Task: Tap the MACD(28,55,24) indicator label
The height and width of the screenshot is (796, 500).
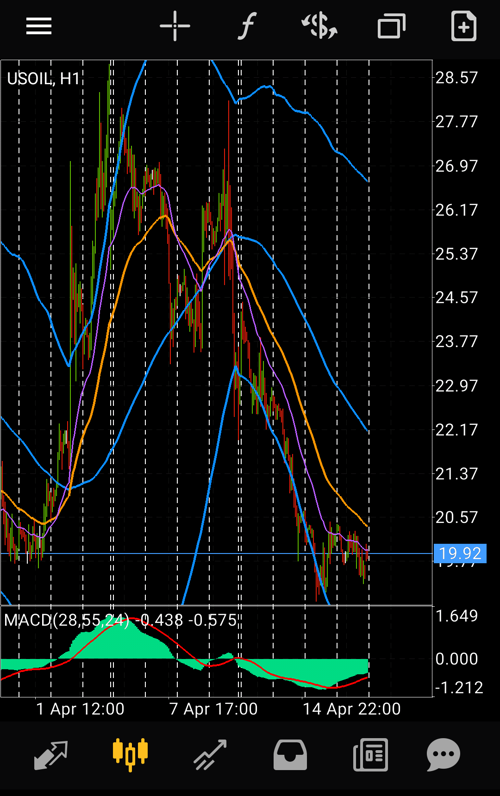Action: (66, 620)
